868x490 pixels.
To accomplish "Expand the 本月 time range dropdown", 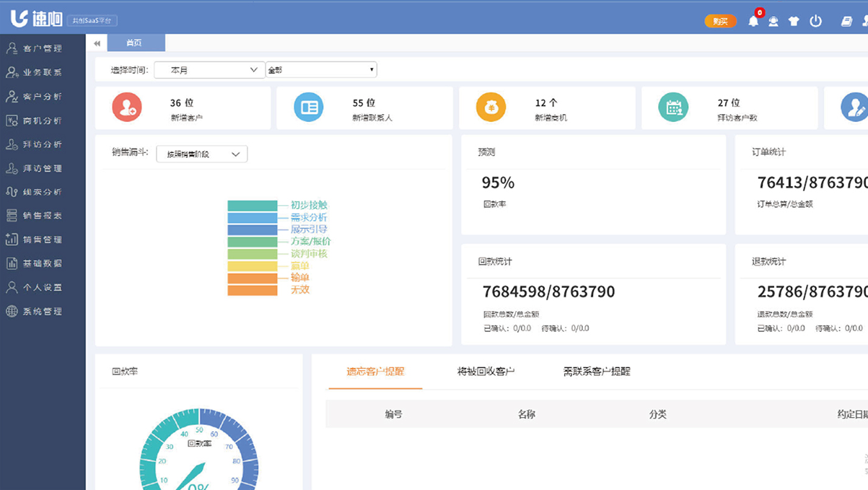I will [x=209, y=70].
